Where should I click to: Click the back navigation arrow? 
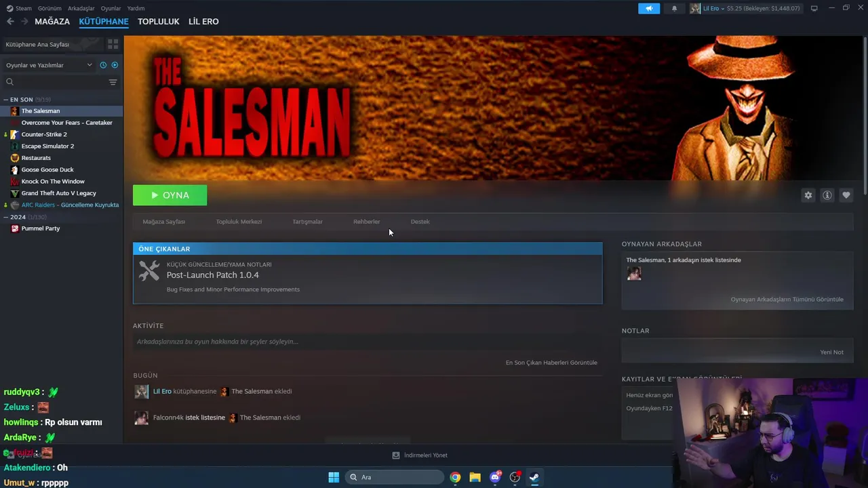(x=10, y=22)
